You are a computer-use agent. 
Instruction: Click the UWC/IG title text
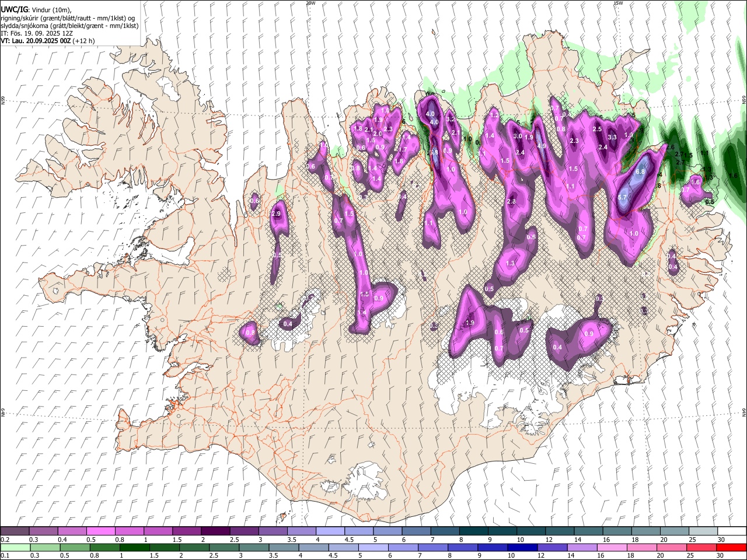click(x=14, y=10)
